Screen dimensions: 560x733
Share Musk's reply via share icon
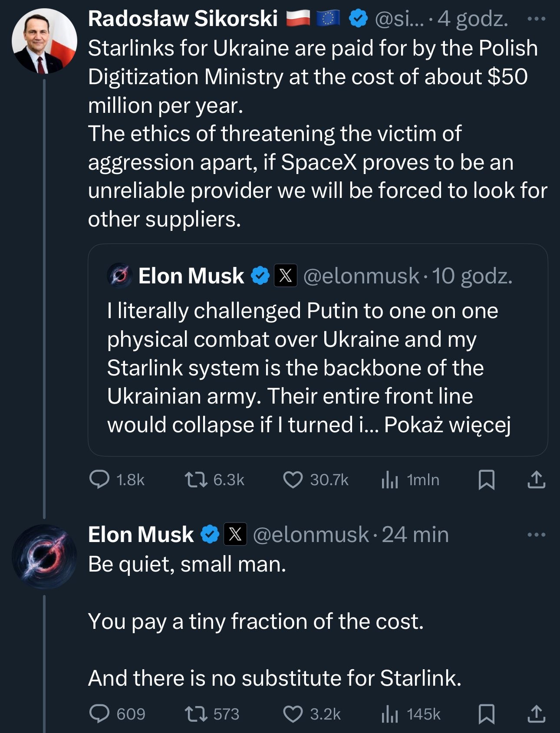(536, 713)
